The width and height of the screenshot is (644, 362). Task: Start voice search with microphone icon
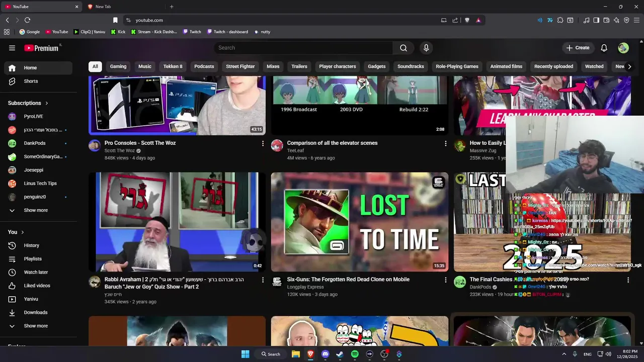point(426,48)
